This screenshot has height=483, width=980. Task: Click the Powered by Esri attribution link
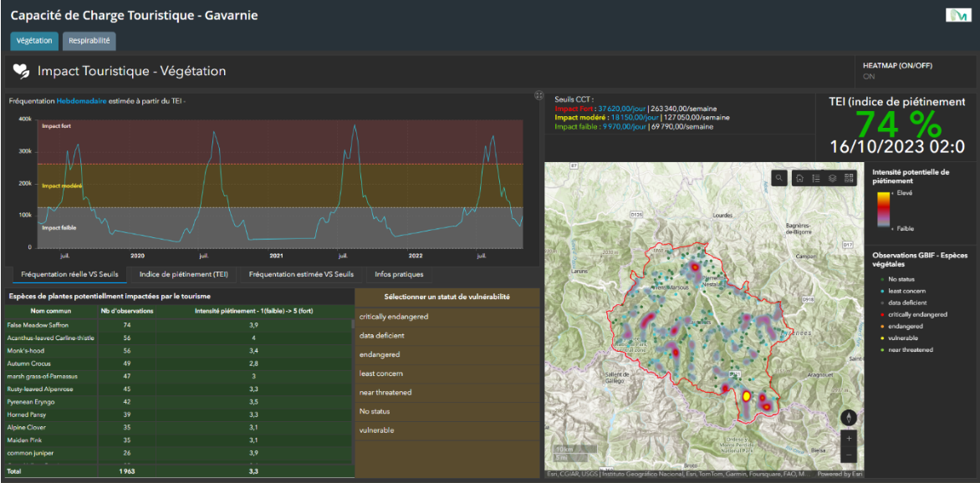point(840,474)
